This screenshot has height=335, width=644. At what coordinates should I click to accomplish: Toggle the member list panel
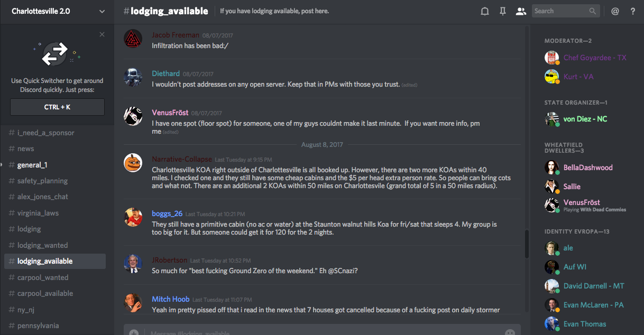pos(521,11)
